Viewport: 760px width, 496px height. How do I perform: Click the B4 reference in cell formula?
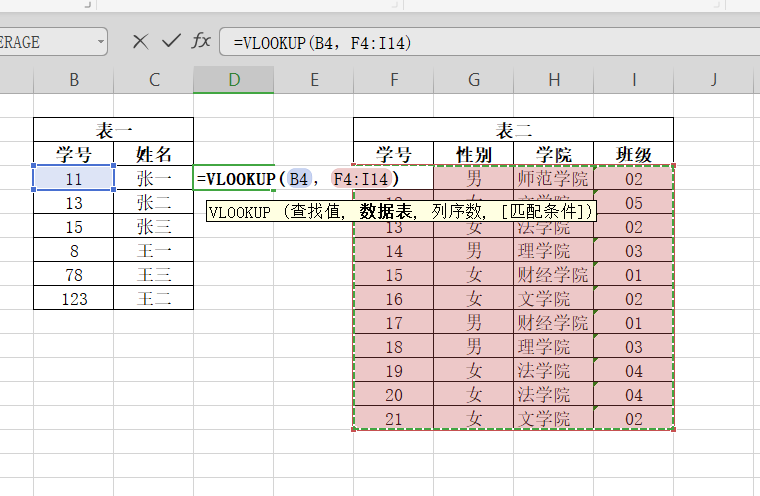pyautogui.click(x=299, y=179)
